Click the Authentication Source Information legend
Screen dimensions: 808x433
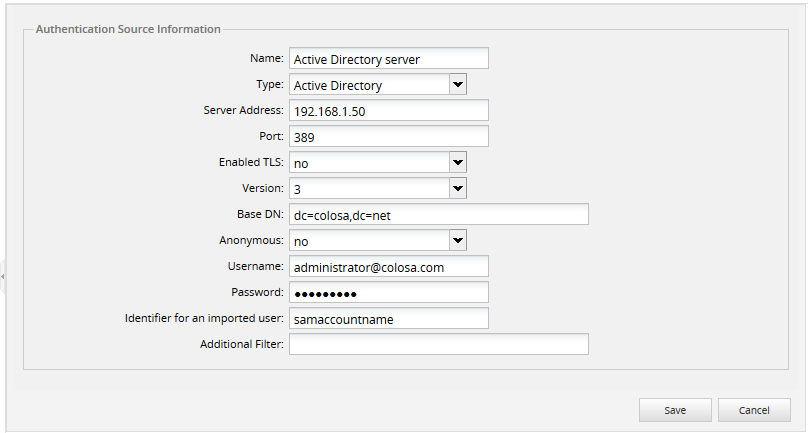pyautogui.click(x=128, y=29)
